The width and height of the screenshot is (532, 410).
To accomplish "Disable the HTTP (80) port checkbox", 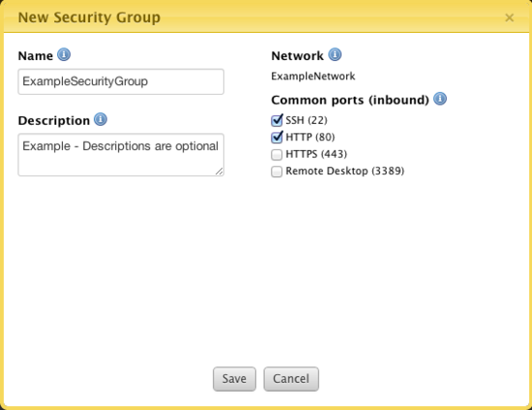I will 277,137.
